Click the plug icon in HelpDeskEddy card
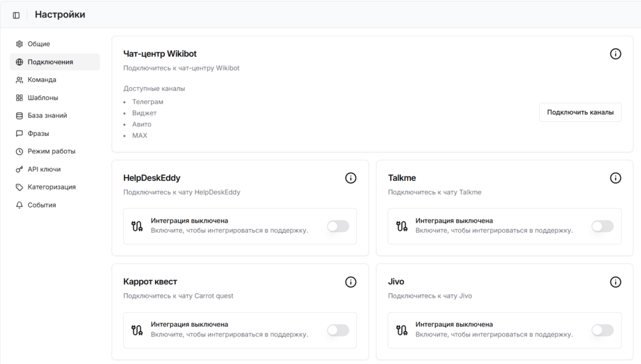The image size is (641, 364). coord(137,226)
